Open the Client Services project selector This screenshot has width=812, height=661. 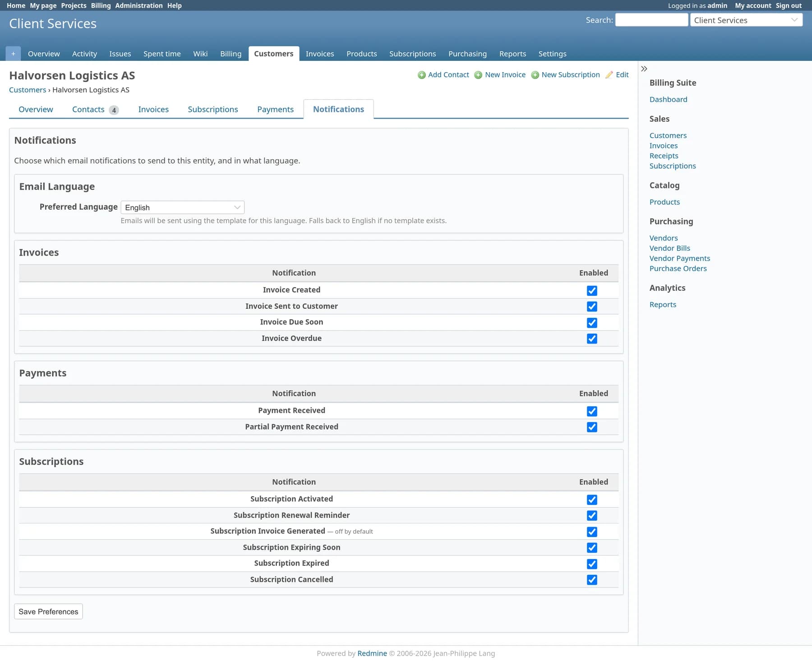coord(746,20)
